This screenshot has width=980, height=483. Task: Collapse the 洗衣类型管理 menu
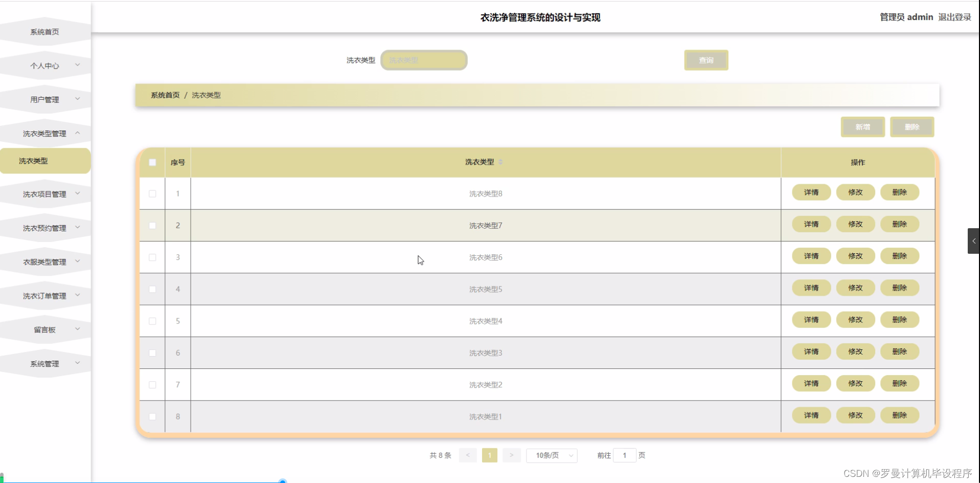coord(45,133)
